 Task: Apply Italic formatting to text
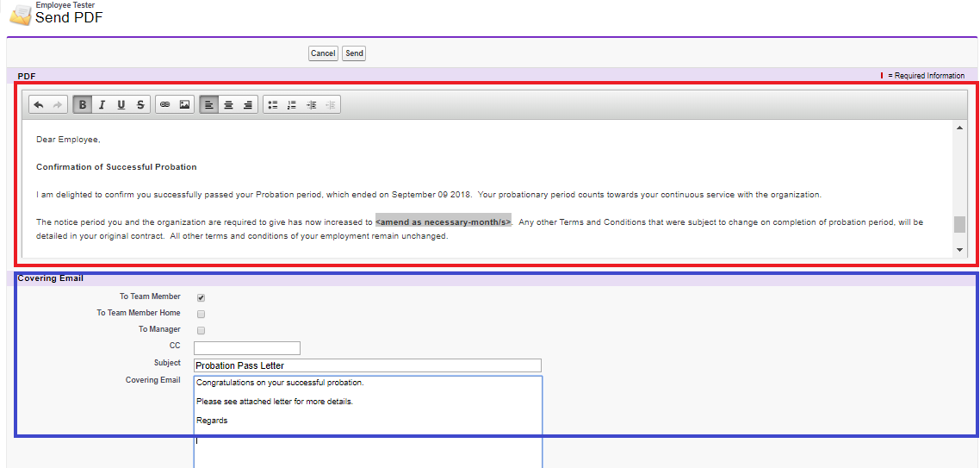click(102, 105)
